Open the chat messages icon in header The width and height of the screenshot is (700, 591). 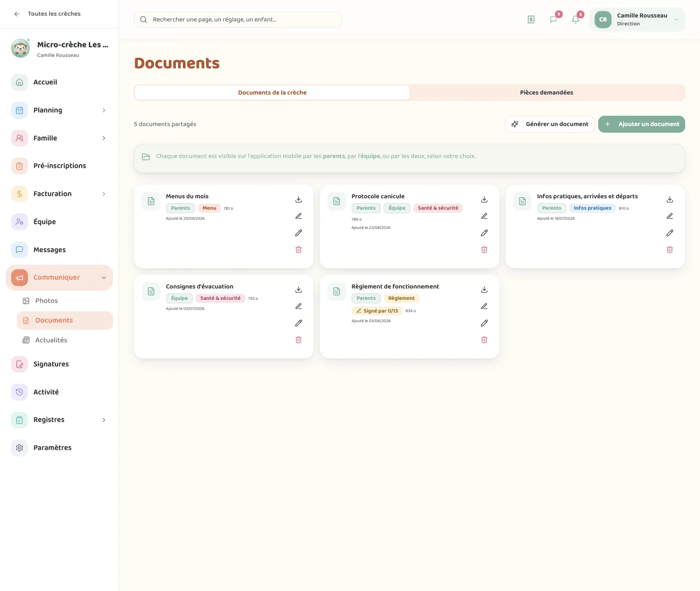pos(553,19)
